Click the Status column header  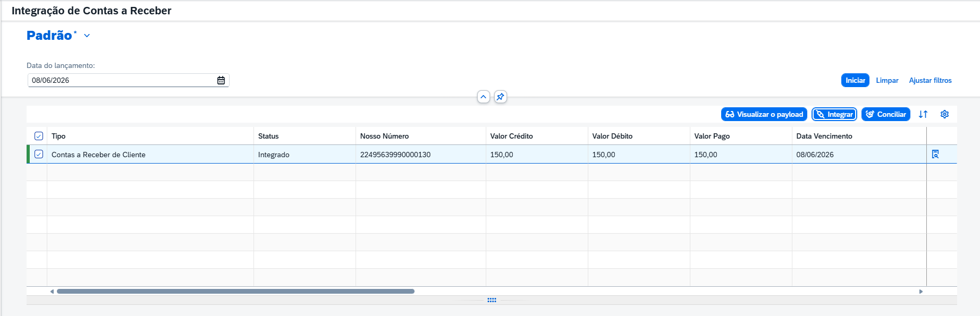point(305,136)
